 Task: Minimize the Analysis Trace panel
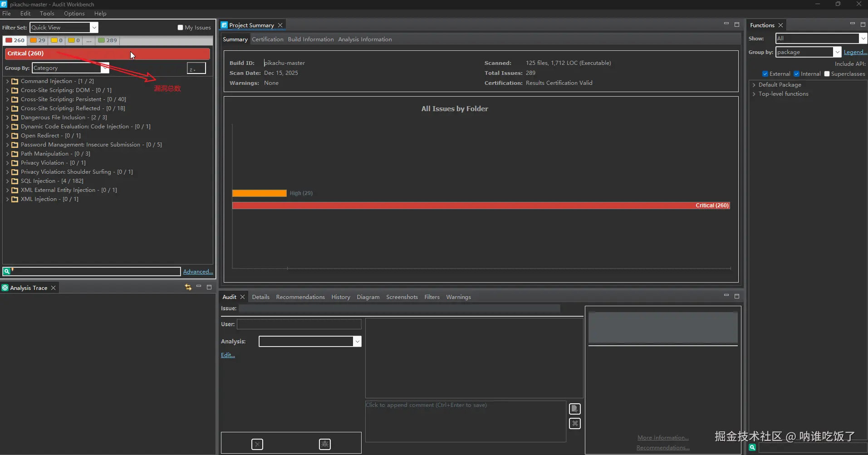click(x=199, y=286)
